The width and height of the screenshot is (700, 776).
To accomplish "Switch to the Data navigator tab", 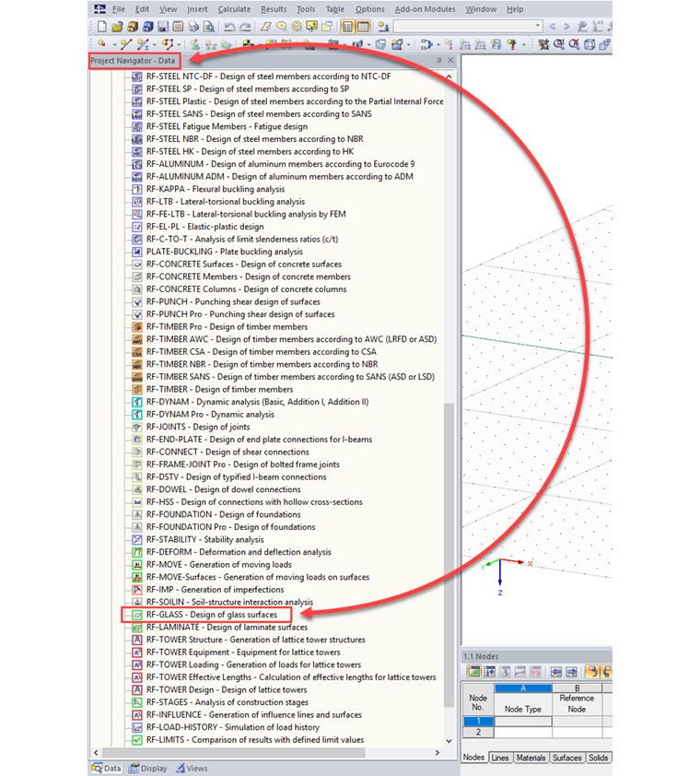I will point(106,768).
